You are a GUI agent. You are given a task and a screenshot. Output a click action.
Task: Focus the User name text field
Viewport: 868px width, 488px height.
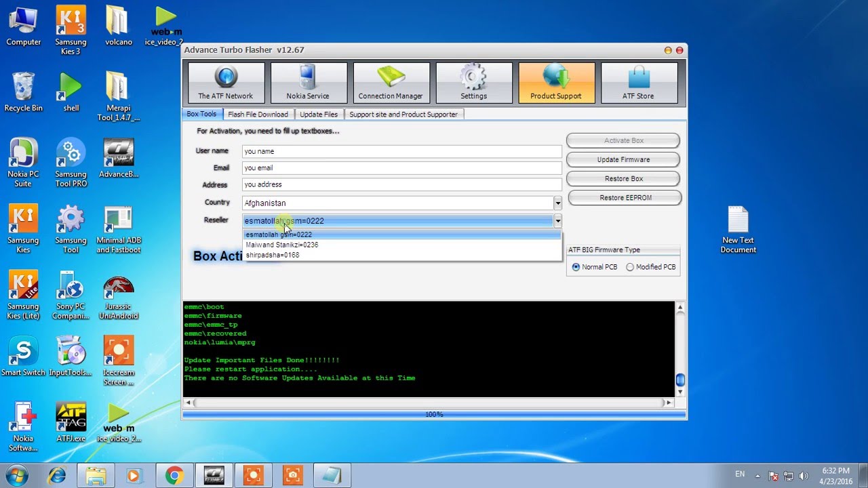(x=401, y=151)
